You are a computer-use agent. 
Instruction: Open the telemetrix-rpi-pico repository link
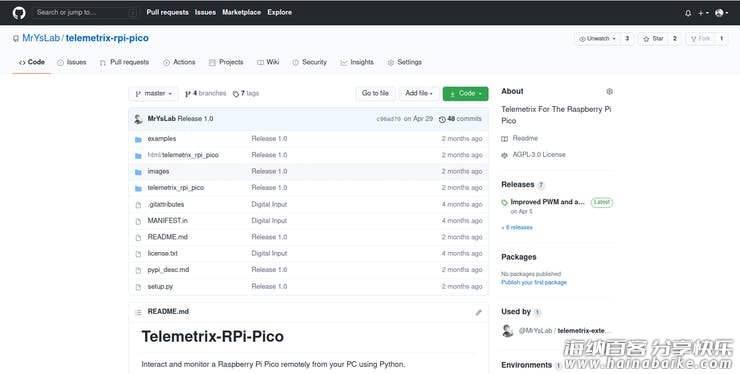[107, 38]
